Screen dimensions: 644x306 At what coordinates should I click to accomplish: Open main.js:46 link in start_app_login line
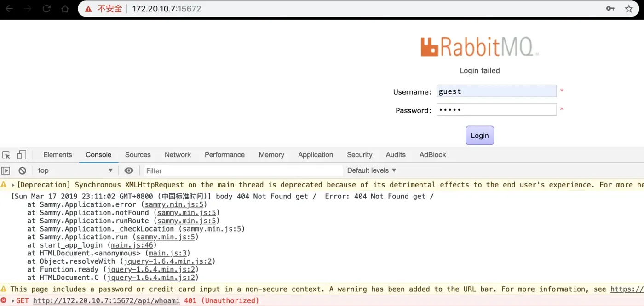tap(132, 245)
